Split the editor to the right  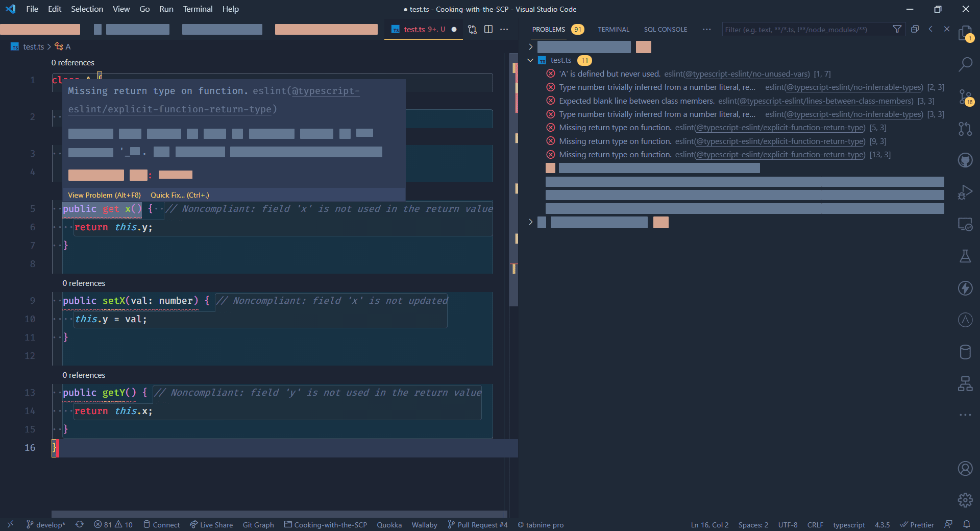(488, 30)
